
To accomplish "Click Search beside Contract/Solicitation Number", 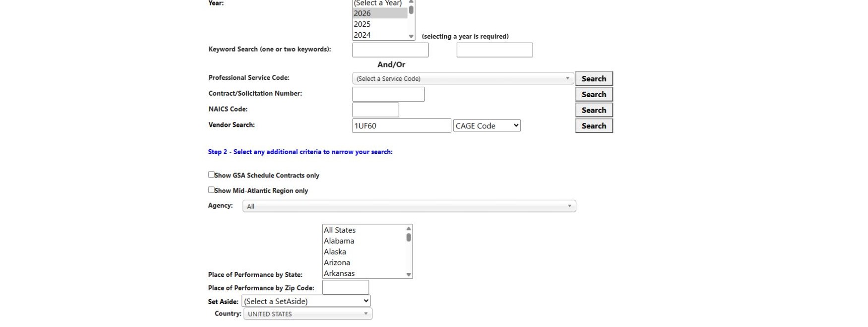I will 594,94.
